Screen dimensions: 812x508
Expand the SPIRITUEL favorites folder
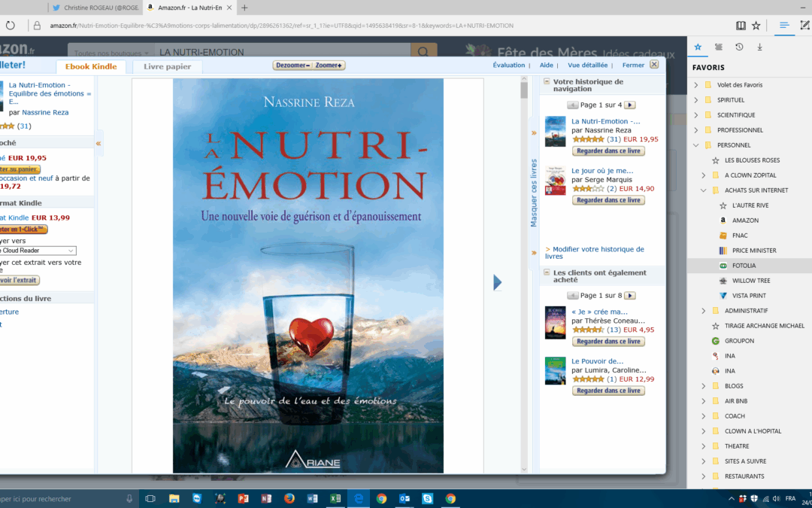(696, 100)
